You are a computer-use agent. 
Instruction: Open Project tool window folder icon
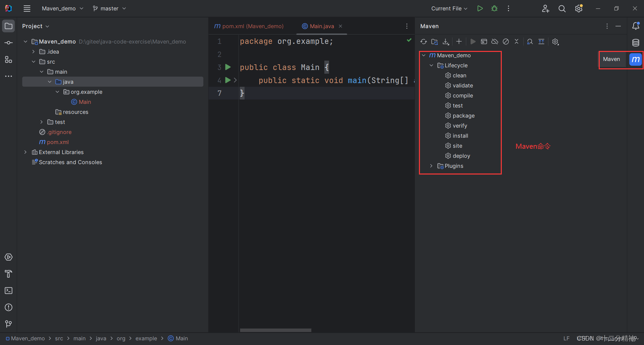point(9,26)
